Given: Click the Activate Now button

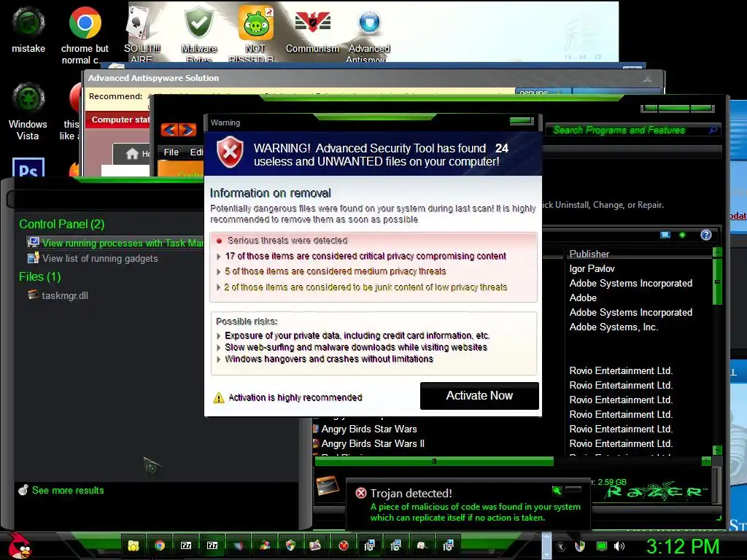Looking at the screenshot, I should point(479,396).
